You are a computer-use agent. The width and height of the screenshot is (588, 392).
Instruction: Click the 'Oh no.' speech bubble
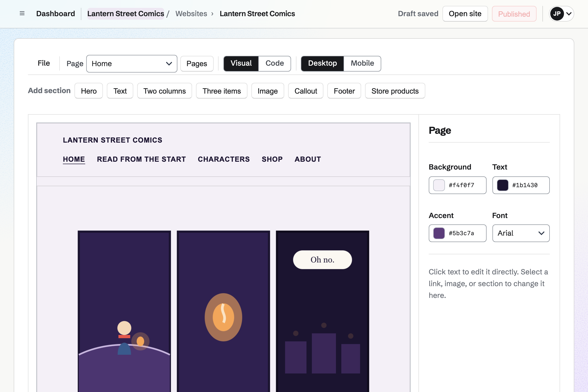(322, 260)
